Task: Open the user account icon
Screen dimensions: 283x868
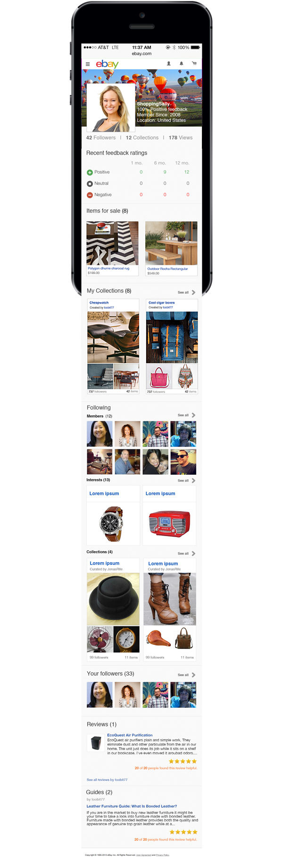Action: coord(168,63)
